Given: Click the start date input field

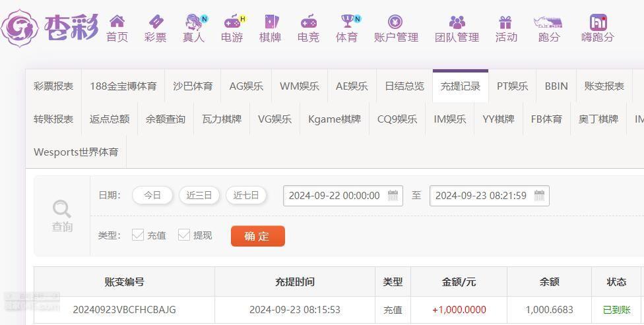Looking at the screenshot, I should click(343, 196).
